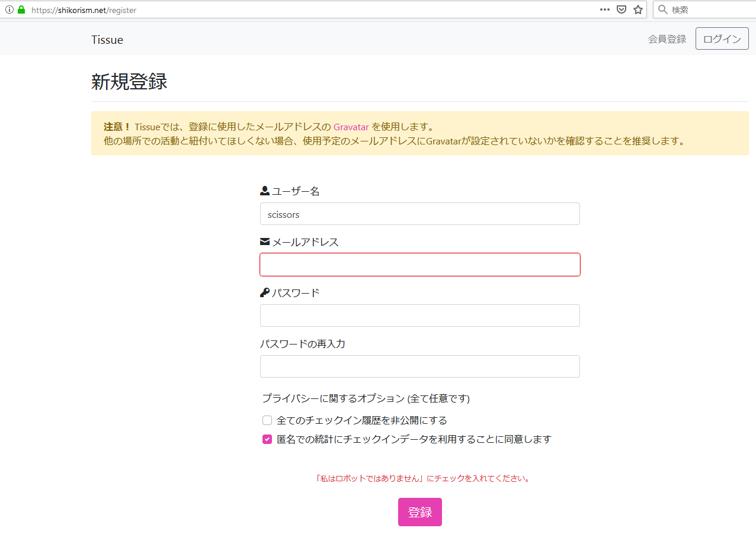The height and width of the screenshot is (544, 756).
Task: Follow the Gravatar link in the notice
Action: 351,127
